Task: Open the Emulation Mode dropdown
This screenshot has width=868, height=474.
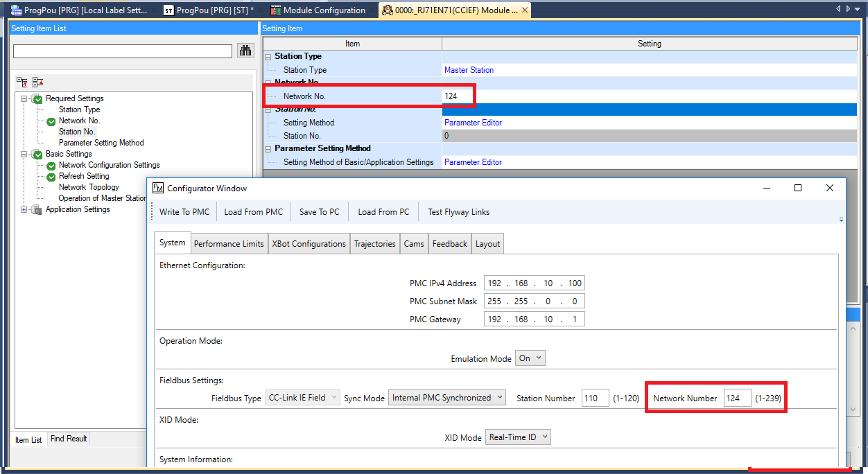Action: (x=531, y=358)
